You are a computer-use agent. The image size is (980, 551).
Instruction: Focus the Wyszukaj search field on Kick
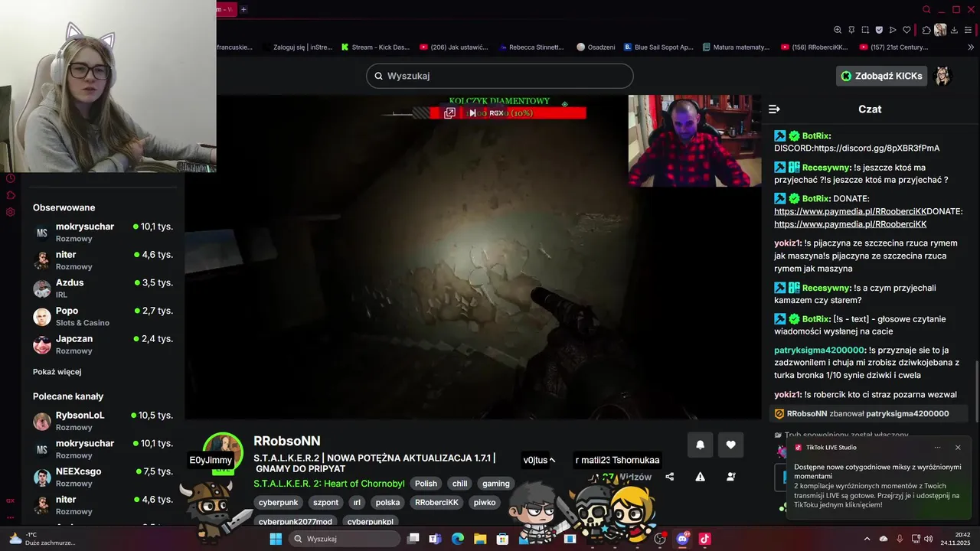click(x=500, y=76)
